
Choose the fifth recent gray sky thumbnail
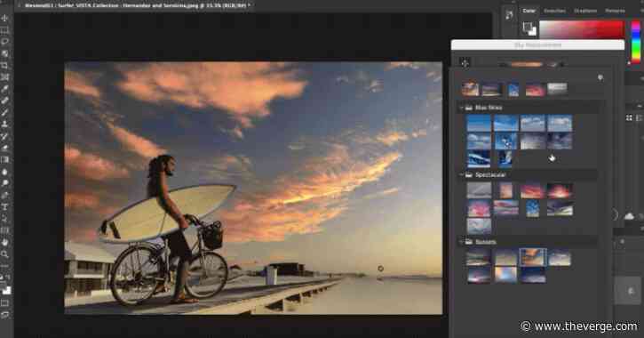click(557, 88)
